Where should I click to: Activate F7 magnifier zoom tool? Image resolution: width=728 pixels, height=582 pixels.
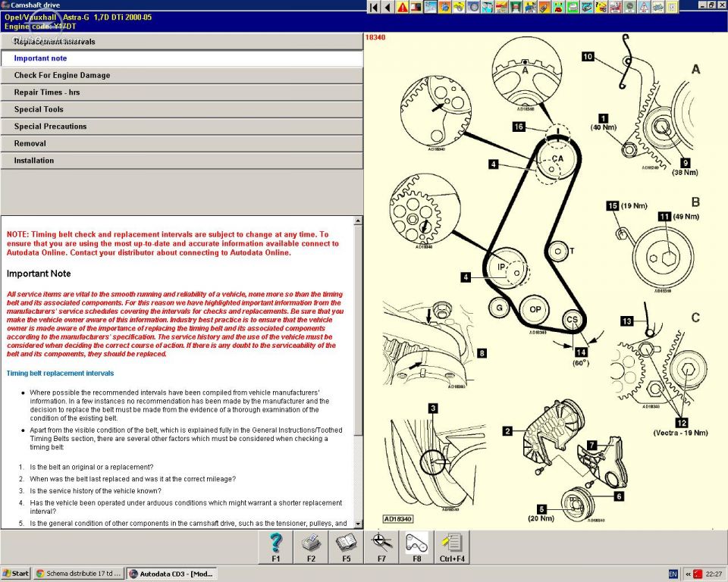point(381,548)
